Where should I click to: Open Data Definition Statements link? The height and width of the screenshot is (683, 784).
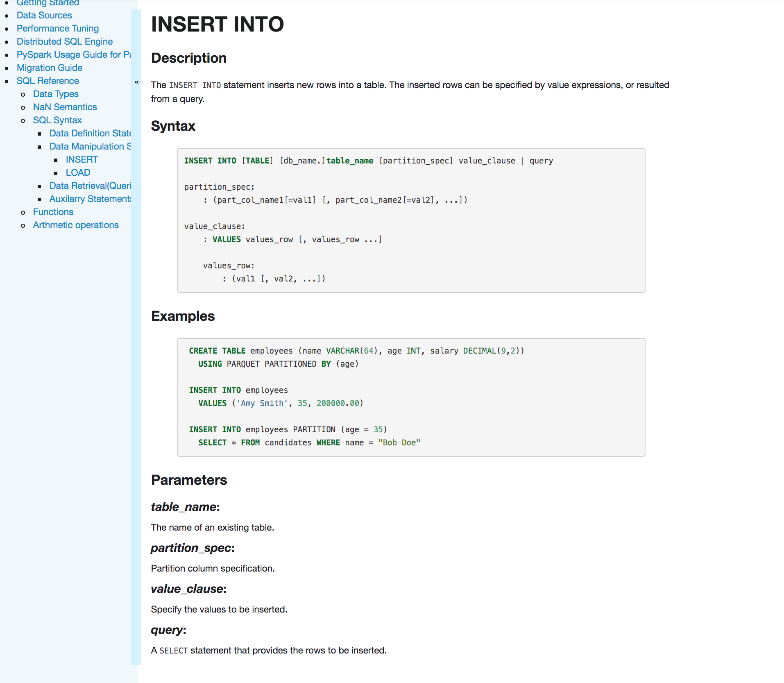point(90,133)
